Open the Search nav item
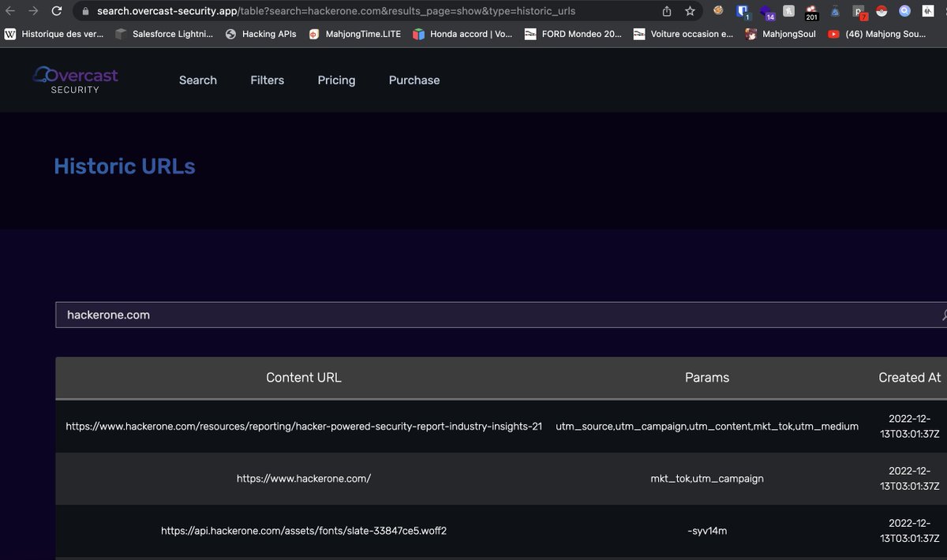This screenshot has height=560, width=947. [198, 80]
